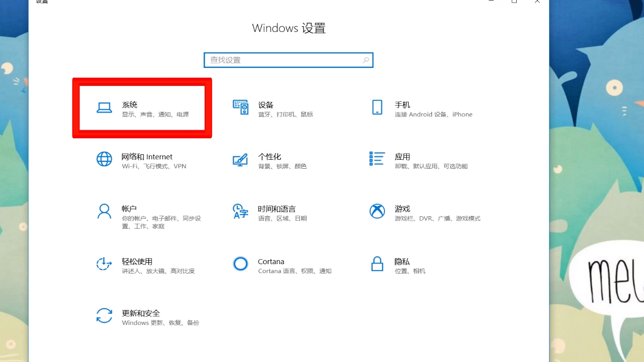The width and height of the screenshot is (644, 362).
Task: Open the 系统 laptop icon
Action: pyautogui.click(x=104, y=107)
